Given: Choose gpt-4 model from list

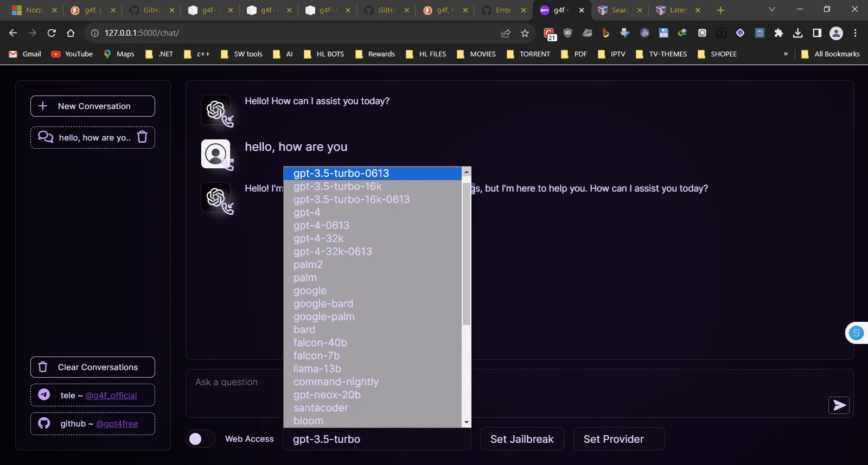Looking at the screenshot, I should [373, 213].
